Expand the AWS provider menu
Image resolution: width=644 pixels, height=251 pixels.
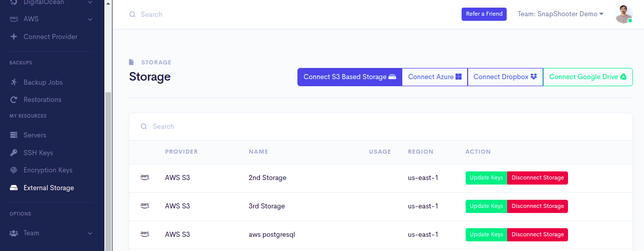click(x=90, y=19)
